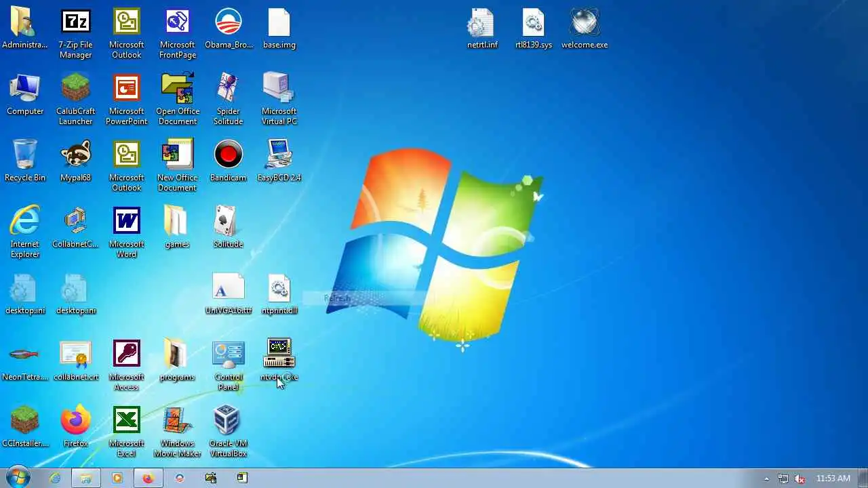
Task: Select the Obama_Bro... desktop icon
Action: click(229, 28)
